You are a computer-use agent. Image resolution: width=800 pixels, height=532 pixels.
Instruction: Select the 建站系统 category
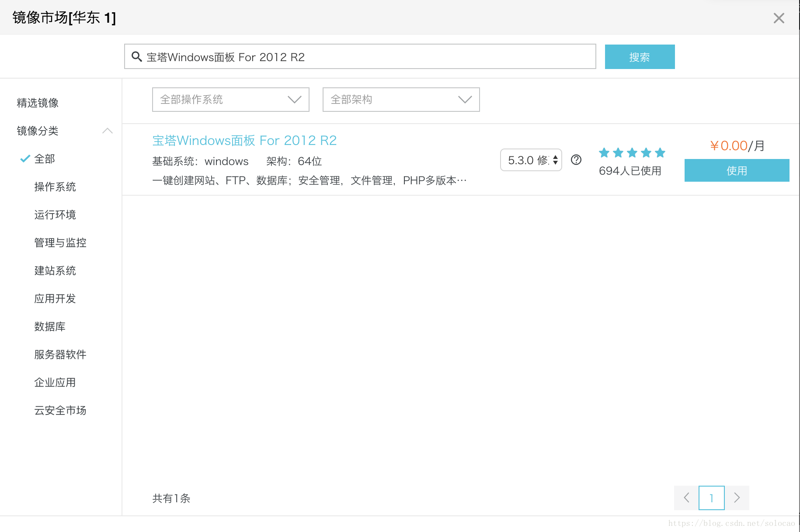[x=55, y=271]
